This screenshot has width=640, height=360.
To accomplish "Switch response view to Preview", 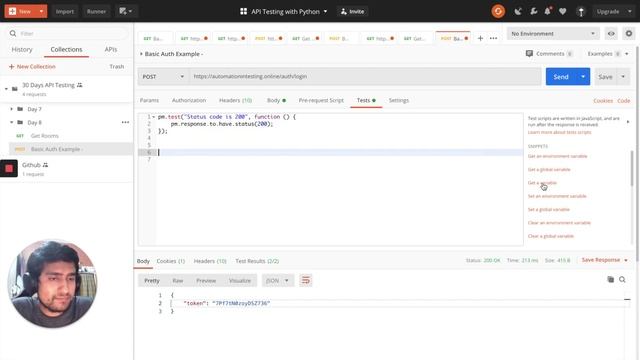I will click(206, 280).
